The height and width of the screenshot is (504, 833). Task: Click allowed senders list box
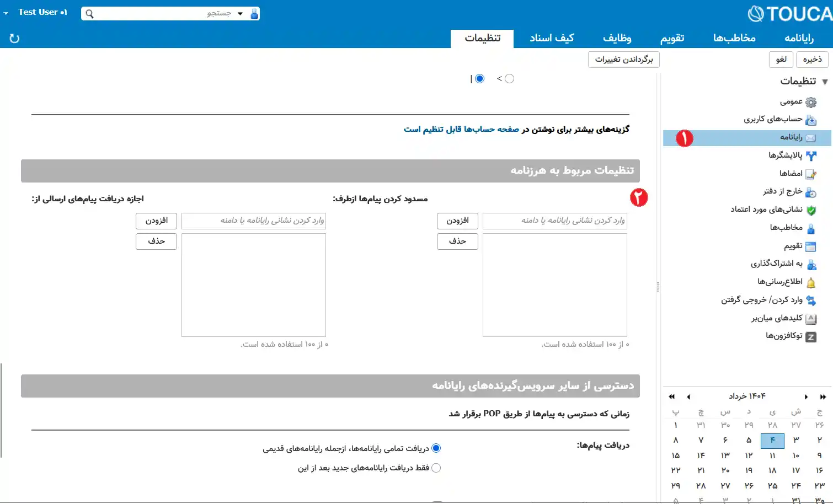[x=254, y=285]
